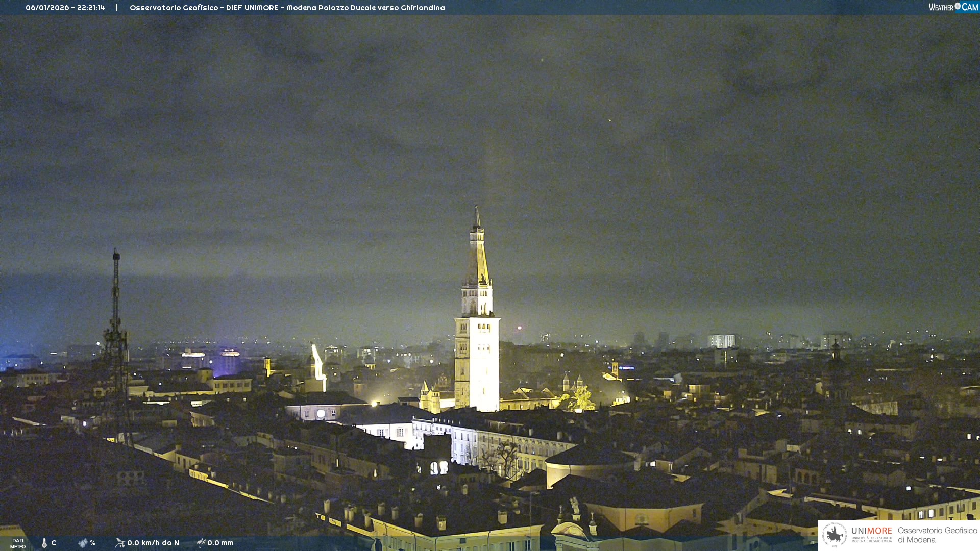Open the DATI METEO label
980x551 pixels.
(x=18, y=543)
